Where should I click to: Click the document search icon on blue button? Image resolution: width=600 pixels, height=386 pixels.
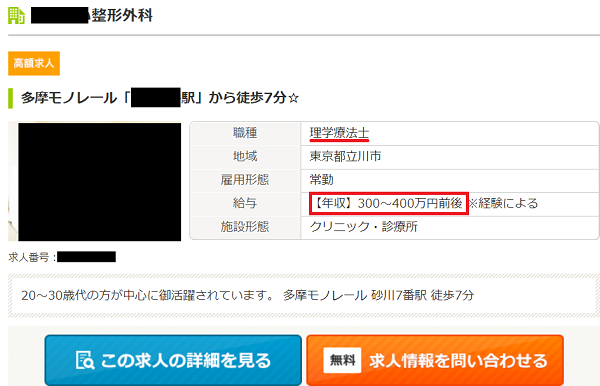click(x=85, y=360)
